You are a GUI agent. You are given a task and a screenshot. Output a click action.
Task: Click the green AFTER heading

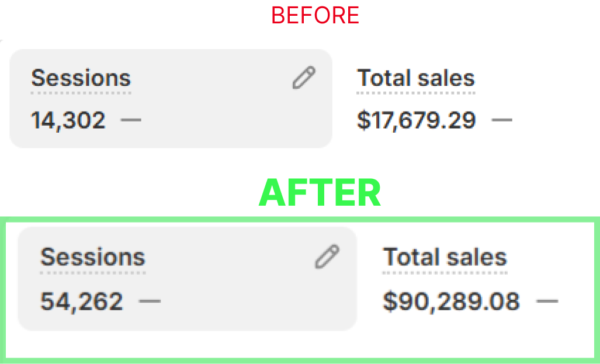pos(320,193)
